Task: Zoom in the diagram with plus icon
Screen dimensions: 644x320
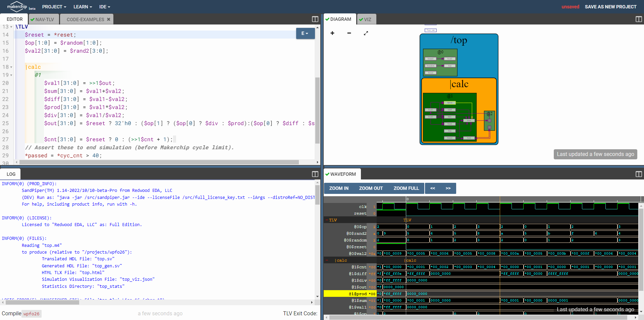Action: [332, 33]
